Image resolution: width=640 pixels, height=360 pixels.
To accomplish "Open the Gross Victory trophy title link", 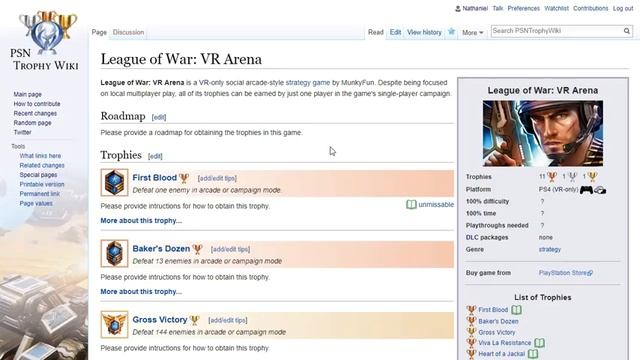I will pyautogui.click(x=160, y=320).
